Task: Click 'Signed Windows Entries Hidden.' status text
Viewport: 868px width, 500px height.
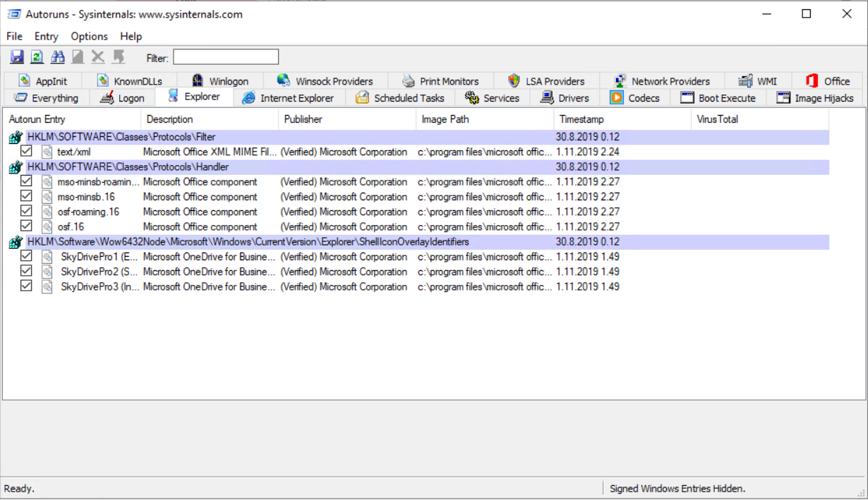Action: point(677,488)
